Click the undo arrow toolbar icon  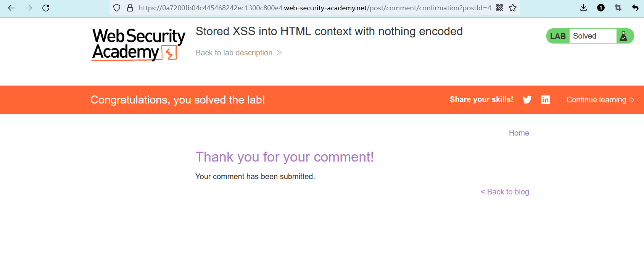click(x=635, y=8)
